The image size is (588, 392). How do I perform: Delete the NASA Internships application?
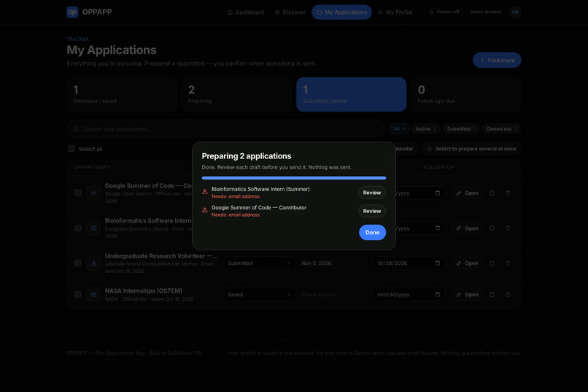coord(508,294)
